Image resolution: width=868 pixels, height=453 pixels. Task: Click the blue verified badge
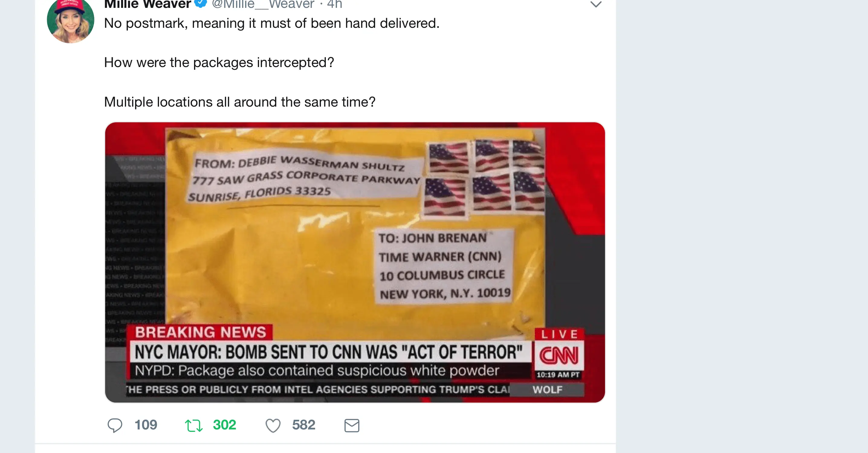point(201,3)
